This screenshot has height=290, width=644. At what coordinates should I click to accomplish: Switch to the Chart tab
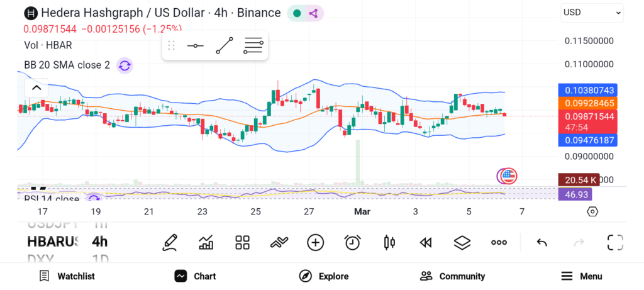pyautogui.click(x=195, y=276)
